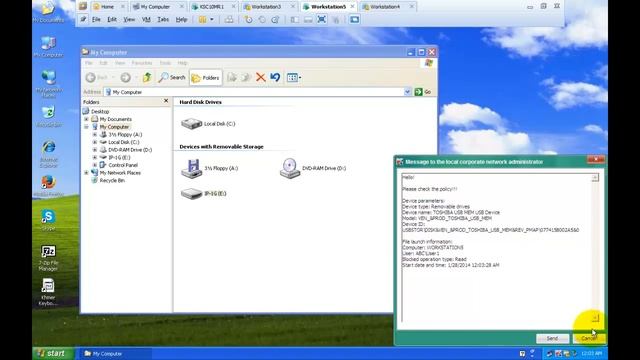Toggle the Folders pane button
Image resolution: width=640 pixels, height=360 pixels.
point(206,78)
